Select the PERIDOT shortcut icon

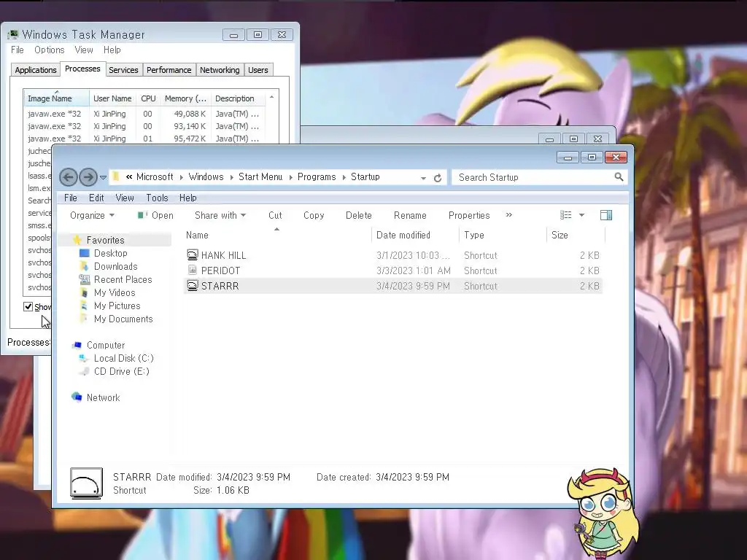pos(192,270)
